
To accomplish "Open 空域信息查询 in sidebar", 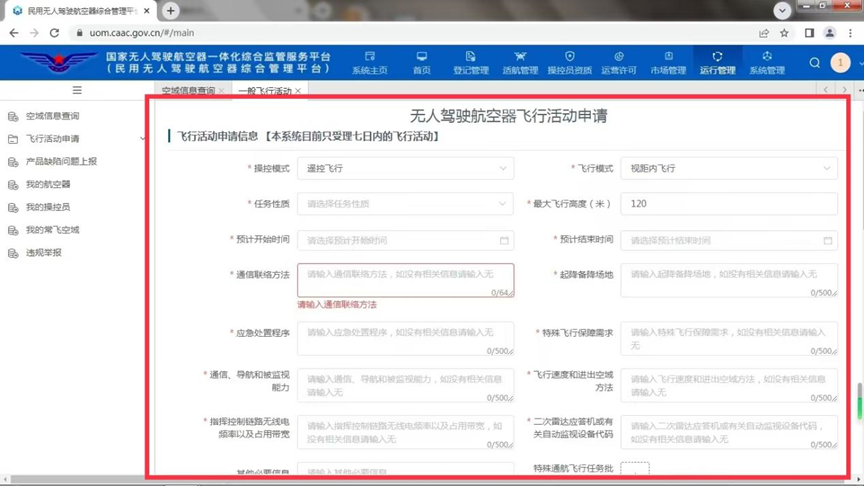I will [52, 116].
